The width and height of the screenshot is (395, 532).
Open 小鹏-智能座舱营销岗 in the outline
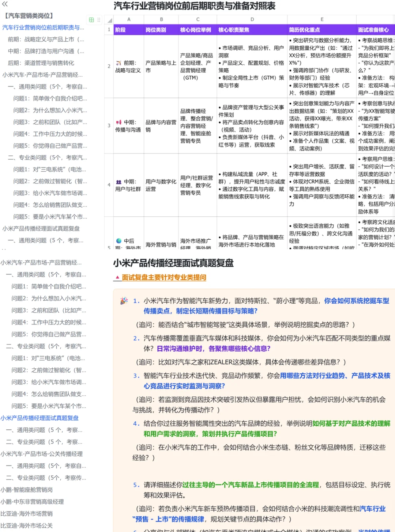(x=26, y=490)
